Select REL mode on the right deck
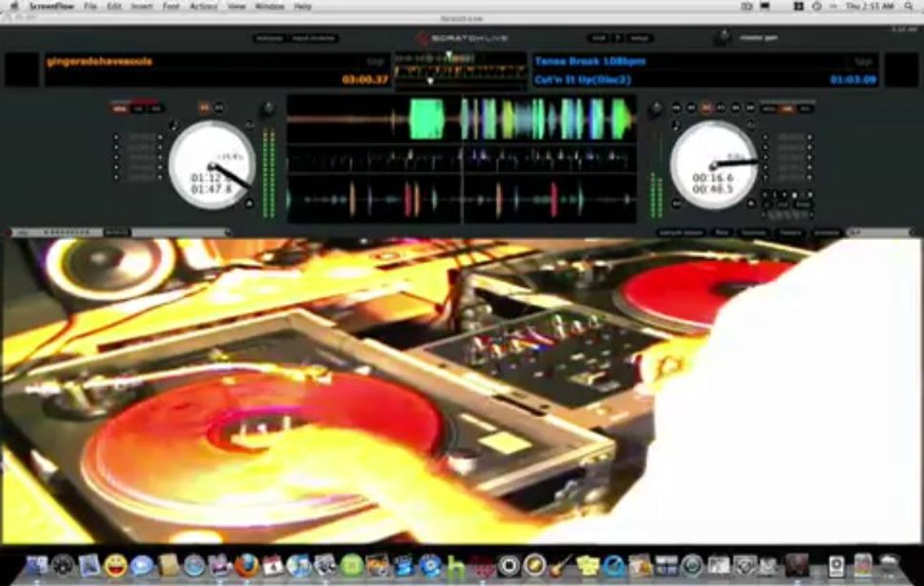Viewport: 924px width, 586px height. (787, 108)
